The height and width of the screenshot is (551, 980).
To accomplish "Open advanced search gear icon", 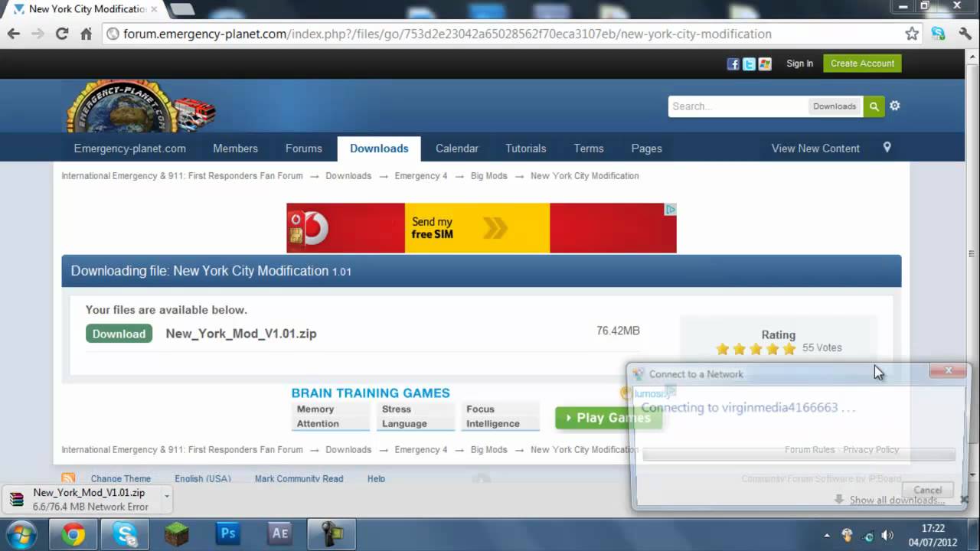I will (x=894, y=106).
